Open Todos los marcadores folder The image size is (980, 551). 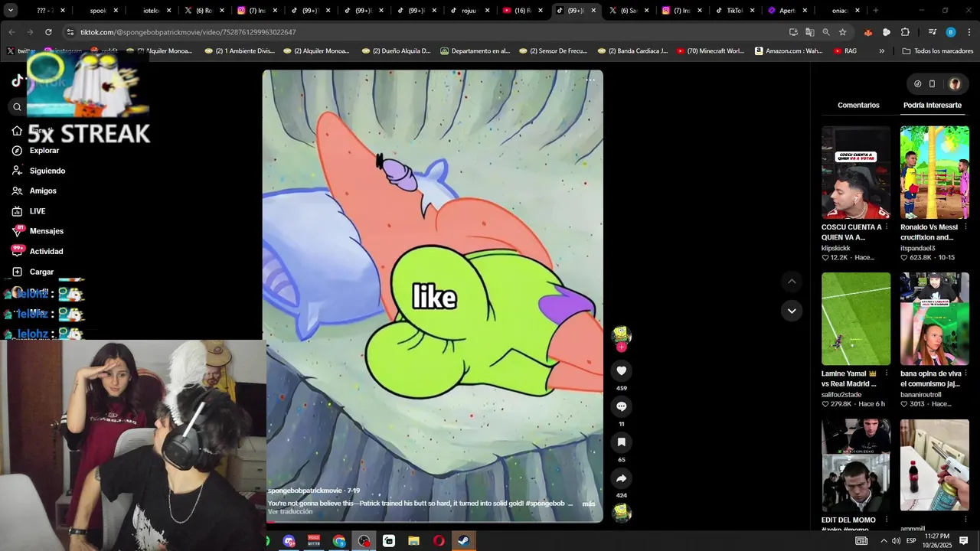938,51
